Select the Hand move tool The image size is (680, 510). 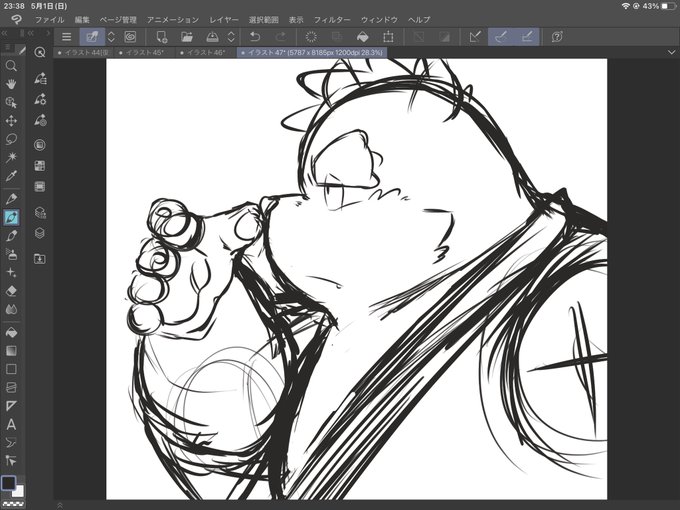click(11, 84)
